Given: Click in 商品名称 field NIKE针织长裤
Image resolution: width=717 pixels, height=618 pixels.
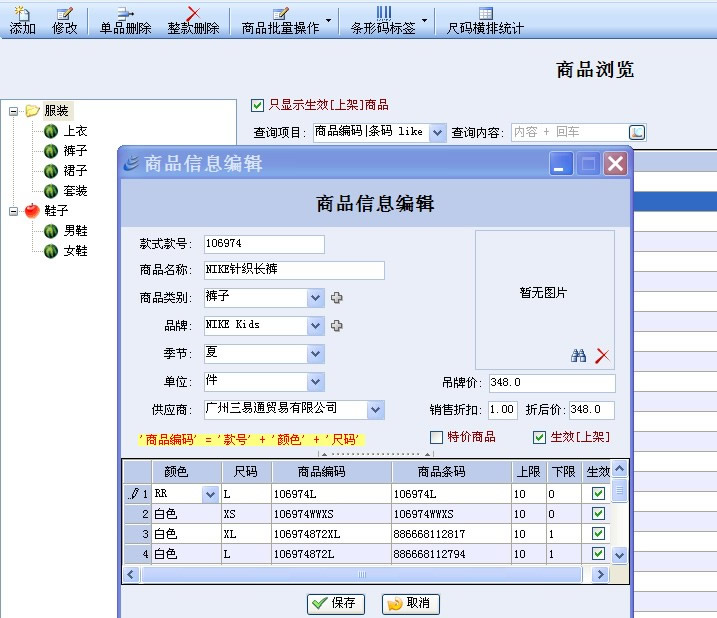Looking at the screenshot, I should coord(294,270).
